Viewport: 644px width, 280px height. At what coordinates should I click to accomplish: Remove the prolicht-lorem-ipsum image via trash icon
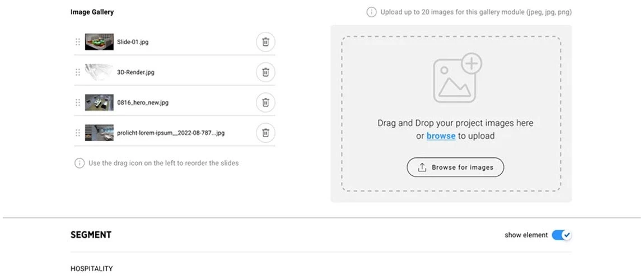(265, 133)
